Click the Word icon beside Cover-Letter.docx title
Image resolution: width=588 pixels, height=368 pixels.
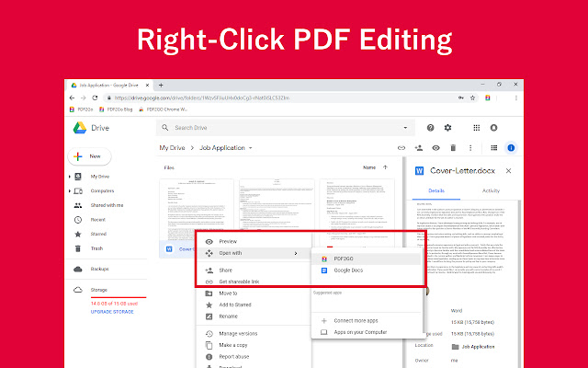pyautogui.click(x=419, y=171)
